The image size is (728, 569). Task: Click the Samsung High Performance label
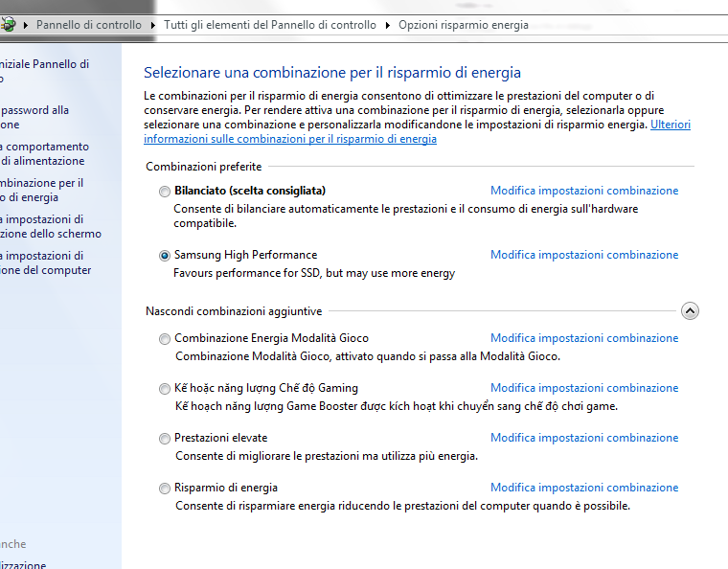pyautogui.click(x=245, y=255)
